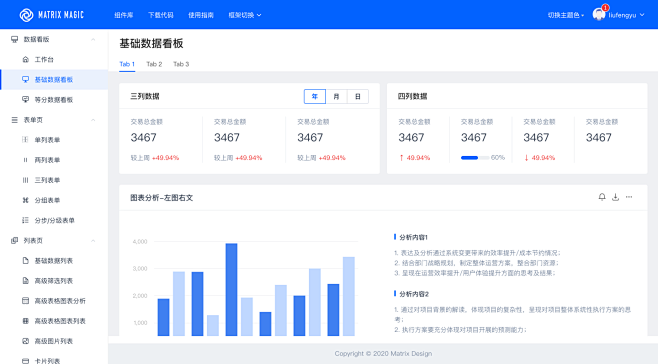
Task: Open 基础数据列表 page
Action: click(x=54, y=261)
